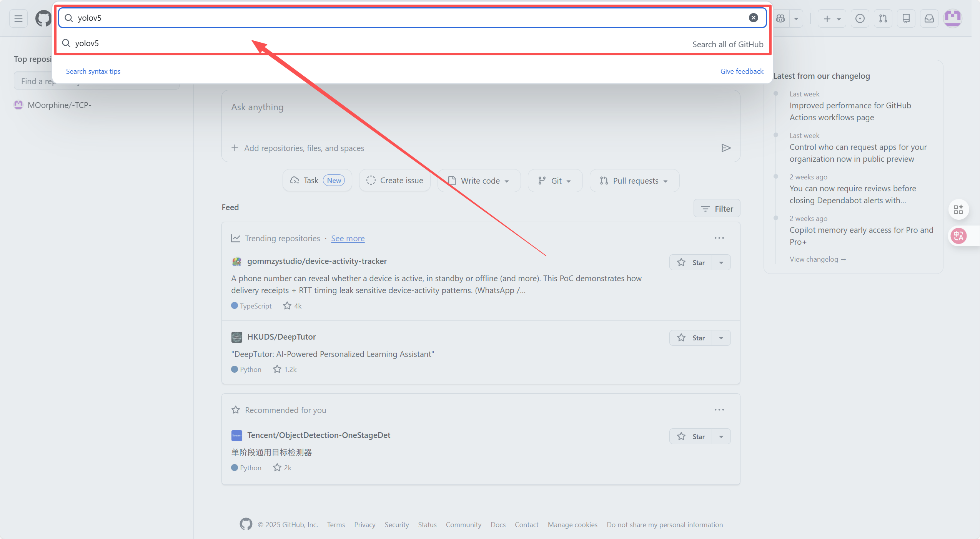The width and height of the screenshot is (980, 539).
Task: Star the Tencent/ObjectDetection-OneStageDet repository
Action: [x=691, y=436]
